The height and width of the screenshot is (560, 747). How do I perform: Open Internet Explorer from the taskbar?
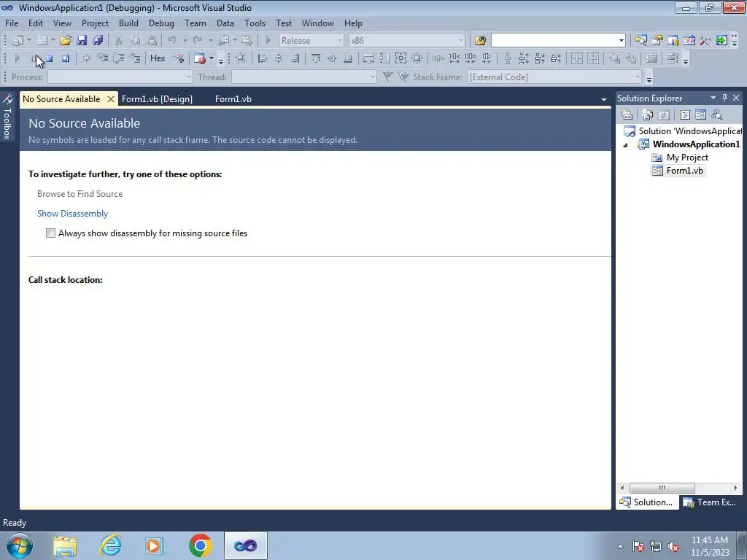(x=110, y=545)
